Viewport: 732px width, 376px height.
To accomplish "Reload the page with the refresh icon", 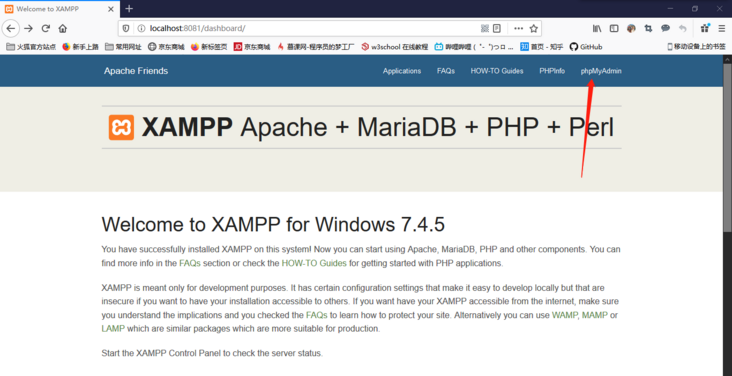I will [46, 28].
